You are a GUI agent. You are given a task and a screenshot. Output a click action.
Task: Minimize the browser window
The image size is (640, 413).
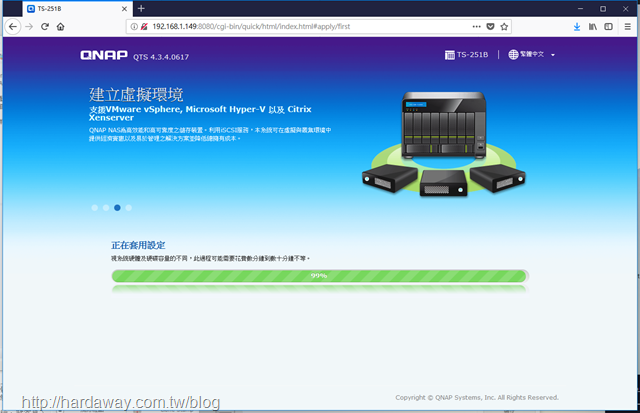coord(580,9)
